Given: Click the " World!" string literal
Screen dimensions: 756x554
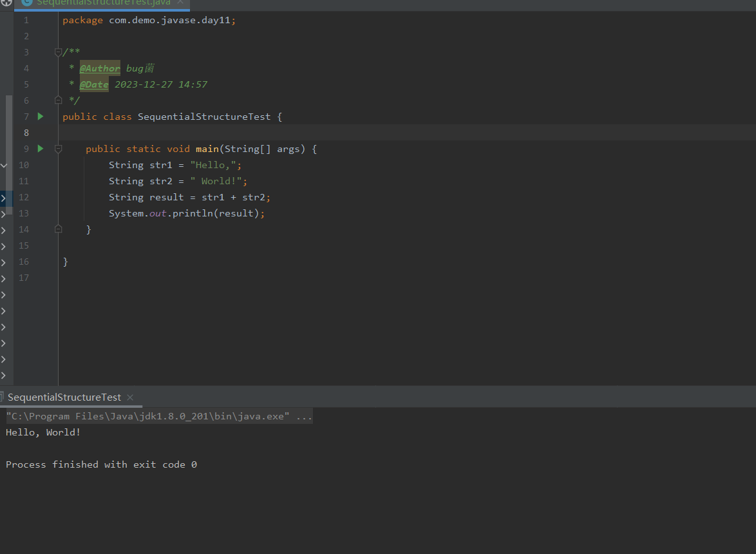Looking at the screenshot, I should point(216,181).
